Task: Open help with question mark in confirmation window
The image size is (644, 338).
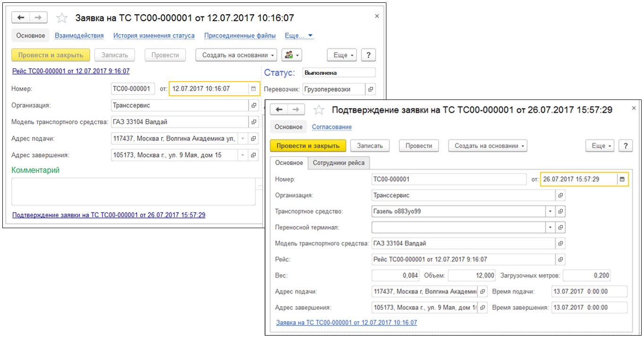Action: (626, 146)
